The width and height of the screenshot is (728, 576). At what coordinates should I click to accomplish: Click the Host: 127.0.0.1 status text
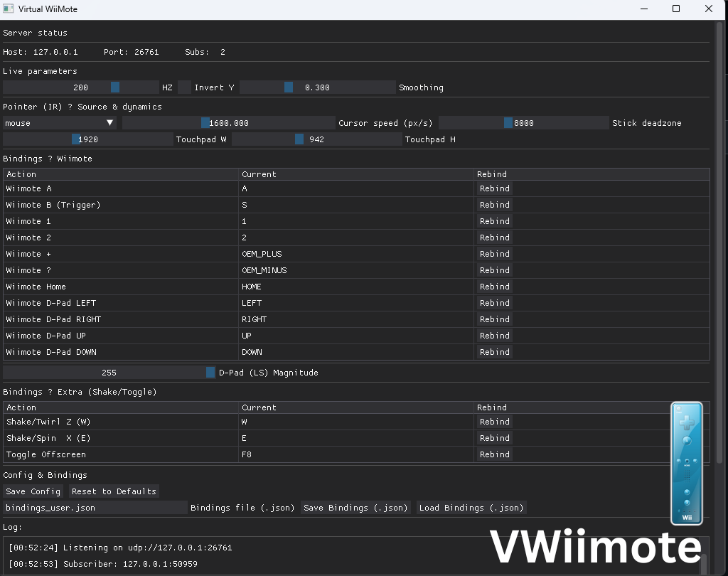pos(41,52)
